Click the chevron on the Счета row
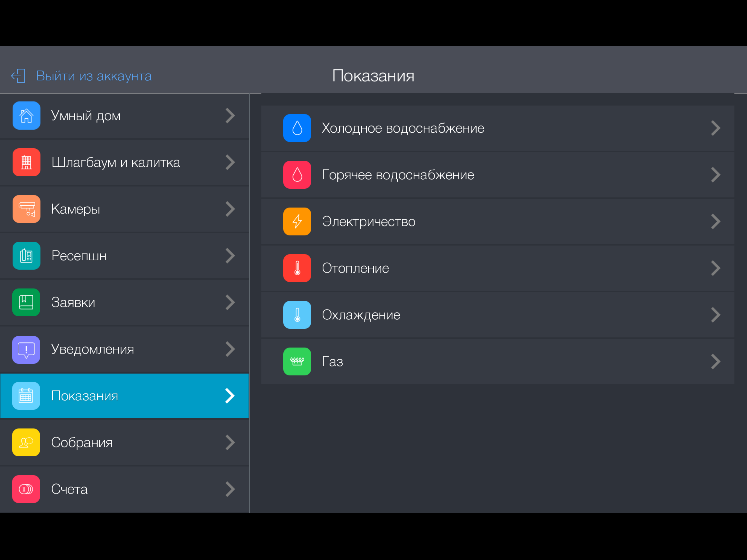 coord(230,489)
